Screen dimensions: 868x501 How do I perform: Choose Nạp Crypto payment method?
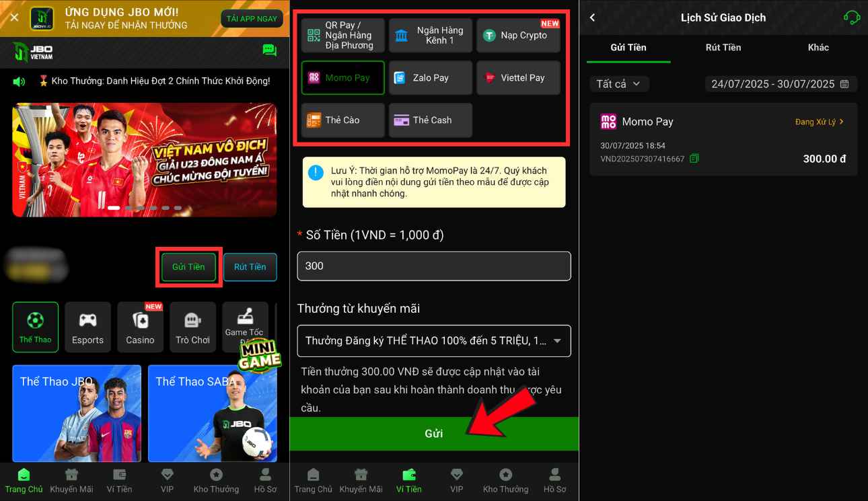(x=518, y=36)
